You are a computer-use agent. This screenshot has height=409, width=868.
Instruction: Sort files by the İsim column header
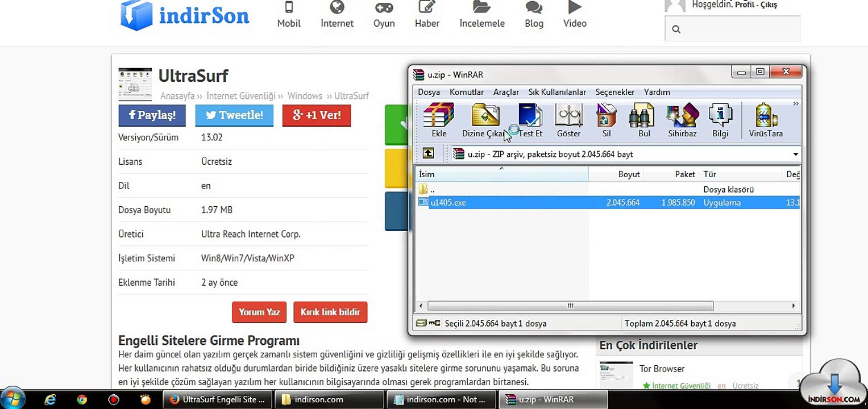(x=502, y=174)
